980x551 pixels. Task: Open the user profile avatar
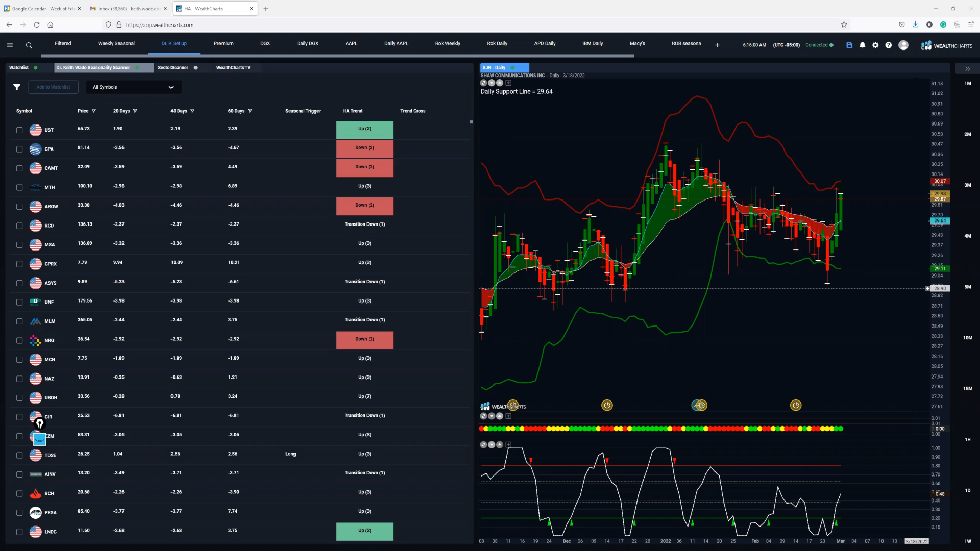coord(903,45)
